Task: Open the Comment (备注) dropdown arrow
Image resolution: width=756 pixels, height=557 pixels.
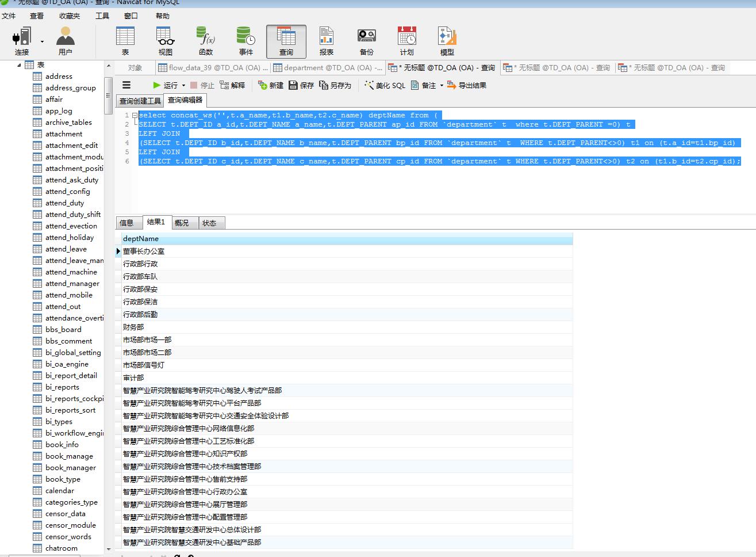Action: tap(442, 86)
